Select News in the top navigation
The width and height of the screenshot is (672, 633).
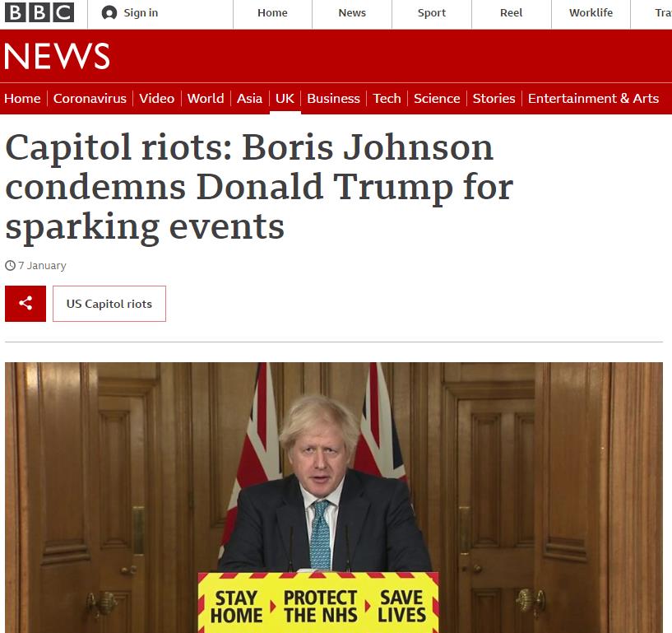pyautogui.click(x=352, y=13)
